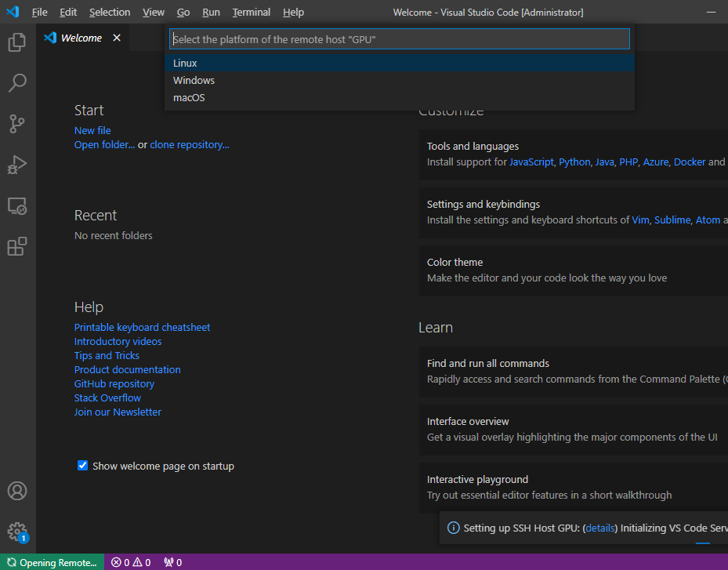Click the info icon in SSH notification

pyautogui.click(x=453, y=528)
